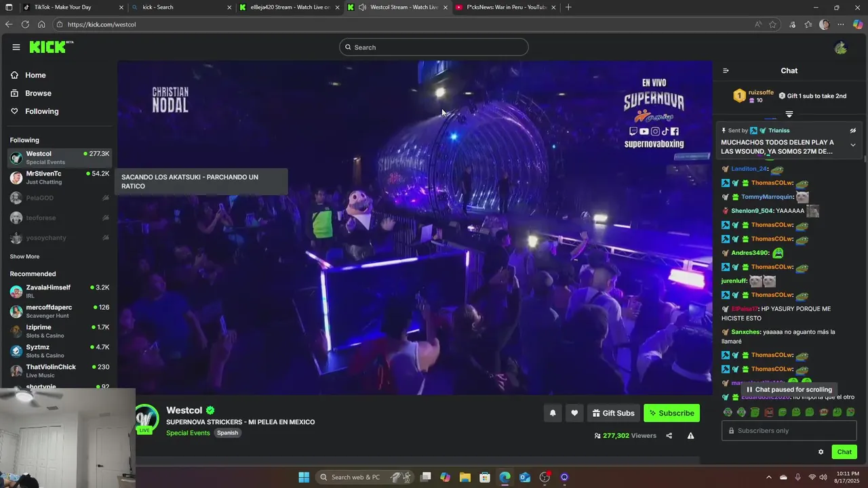This screenshot has width=868, height=488.
Task: Click ruizsoffe top gifter entry
Action: pos(753,96)
